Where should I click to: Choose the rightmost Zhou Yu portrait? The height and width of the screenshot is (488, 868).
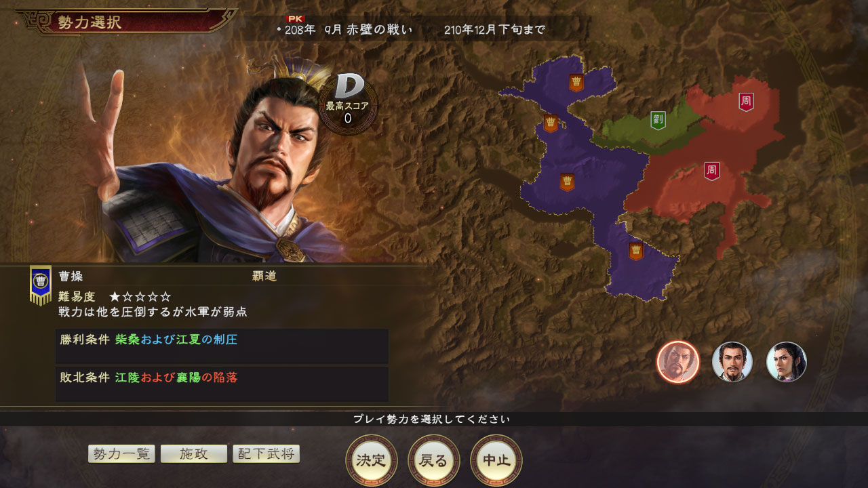[787, 362]
